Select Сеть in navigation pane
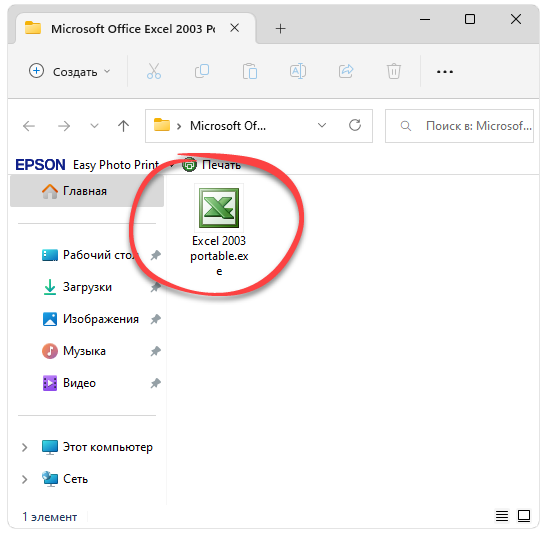This screenshot has height=533, width=547. tap(65, 479)
